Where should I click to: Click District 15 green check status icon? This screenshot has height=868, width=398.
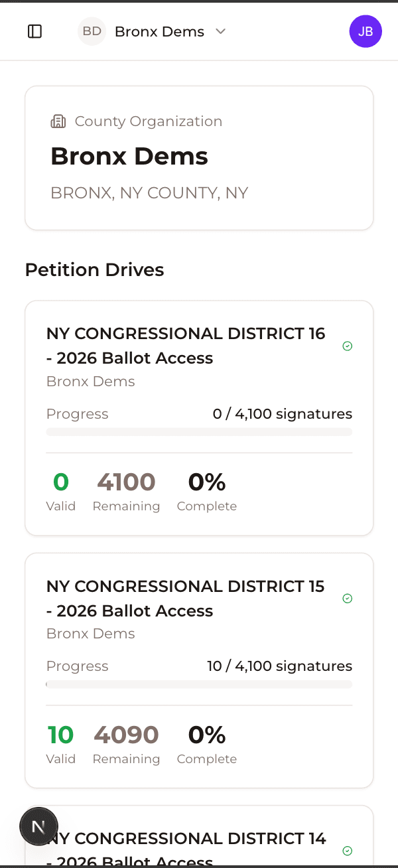click(347, 599)
